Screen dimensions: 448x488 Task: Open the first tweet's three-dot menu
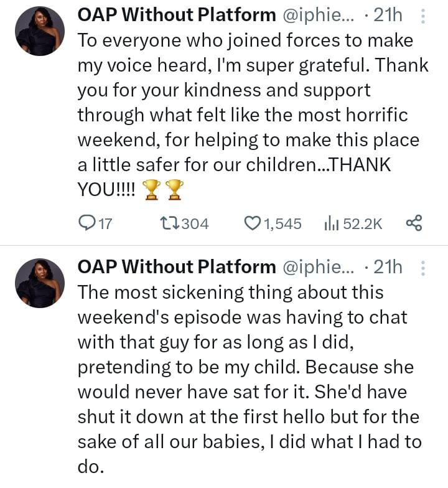pos(423,16)
